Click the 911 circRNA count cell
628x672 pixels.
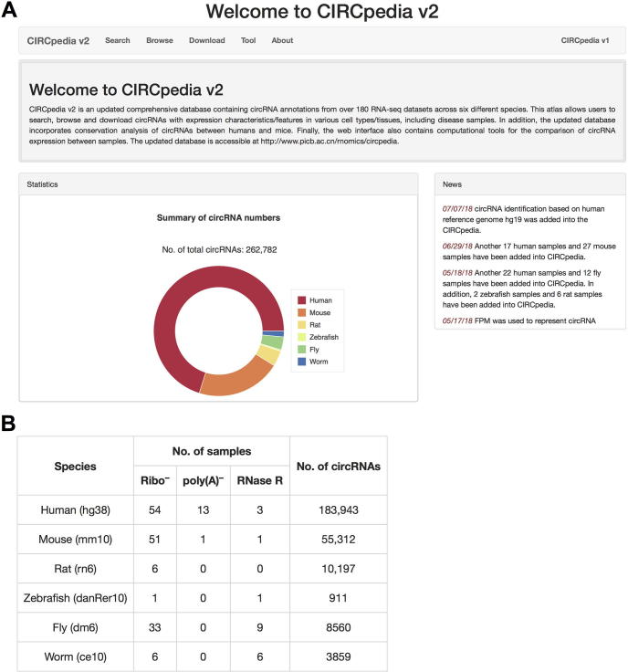click(x=339, y=598)
